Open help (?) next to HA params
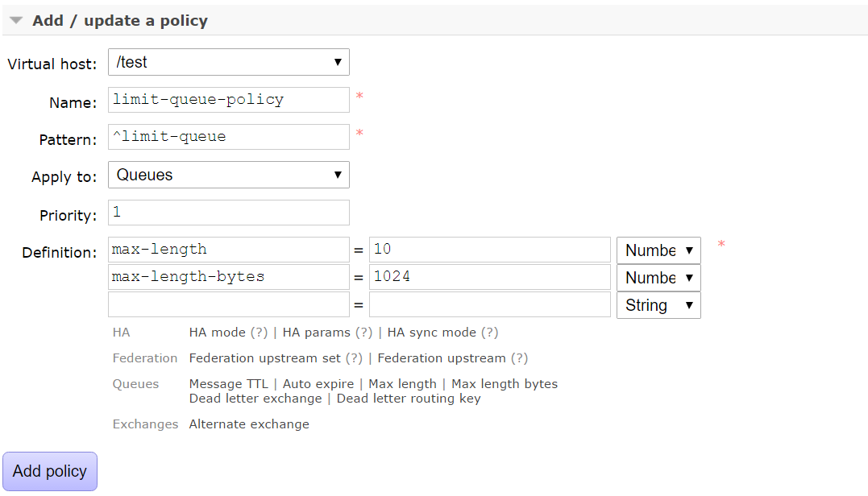 point(364,333)
